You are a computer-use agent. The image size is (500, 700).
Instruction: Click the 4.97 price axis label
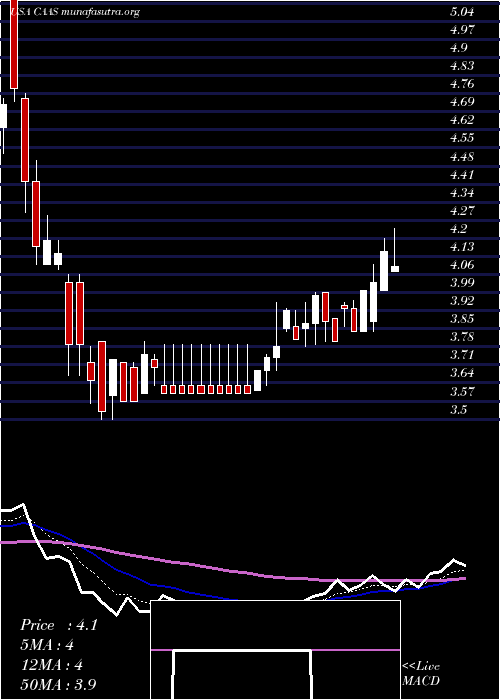(462, 30)
